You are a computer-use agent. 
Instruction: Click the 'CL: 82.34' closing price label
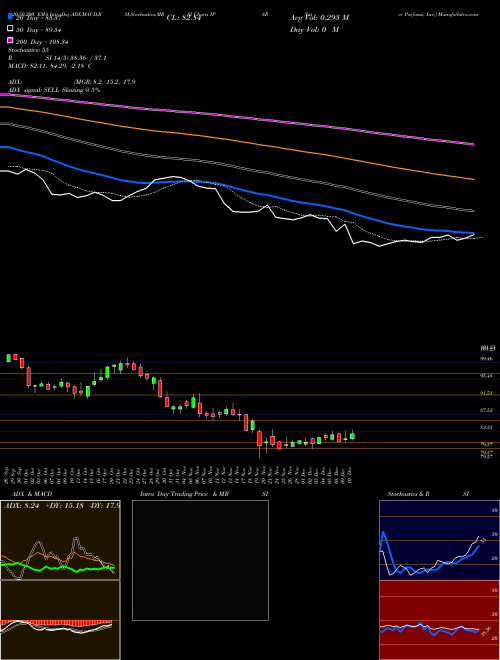pos(184,18)
